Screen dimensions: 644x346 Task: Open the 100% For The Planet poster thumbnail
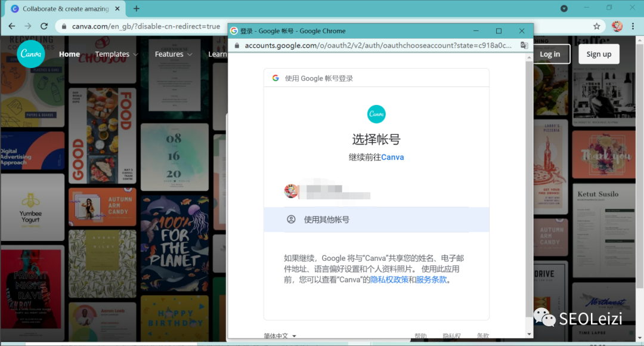pyautogui.click(x=175, y=243)
